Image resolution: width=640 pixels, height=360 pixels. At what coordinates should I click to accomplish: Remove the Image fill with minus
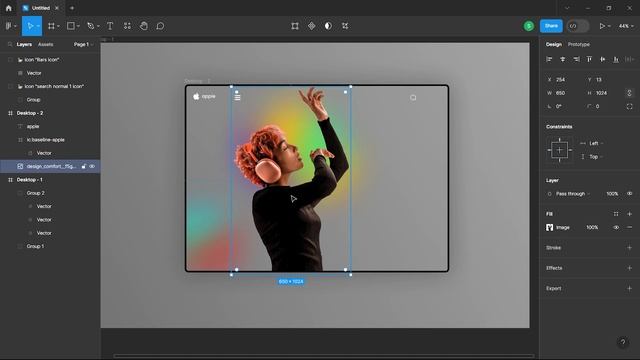click(629, 227)
